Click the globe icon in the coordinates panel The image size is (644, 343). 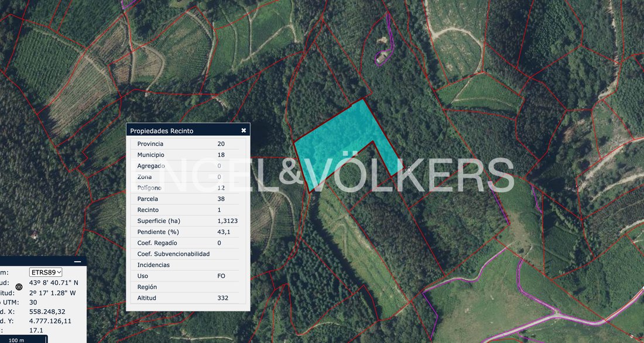coord(19,287)
